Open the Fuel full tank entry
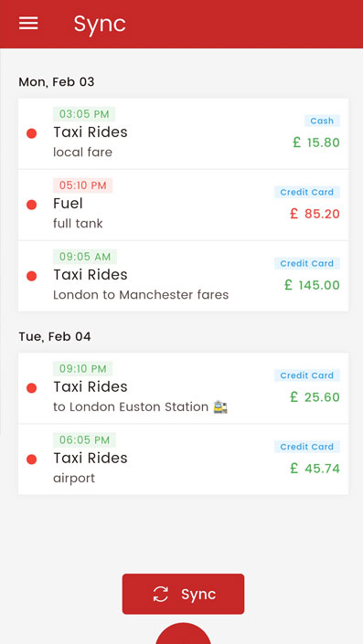Image resolution: width=363 pixels, height=644 pixels. pos(184,205)
